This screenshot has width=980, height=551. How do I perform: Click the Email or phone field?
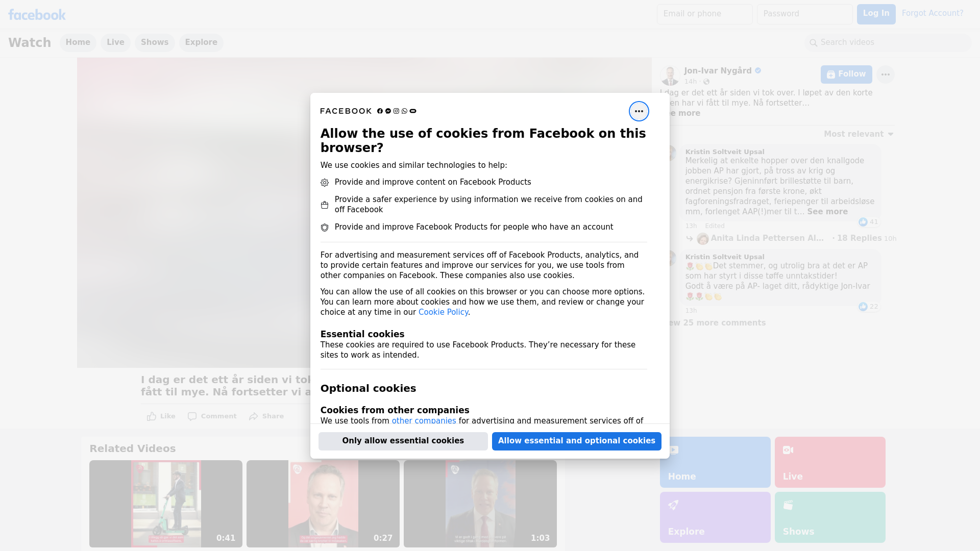pyautogui.click(x=704, y=14)
